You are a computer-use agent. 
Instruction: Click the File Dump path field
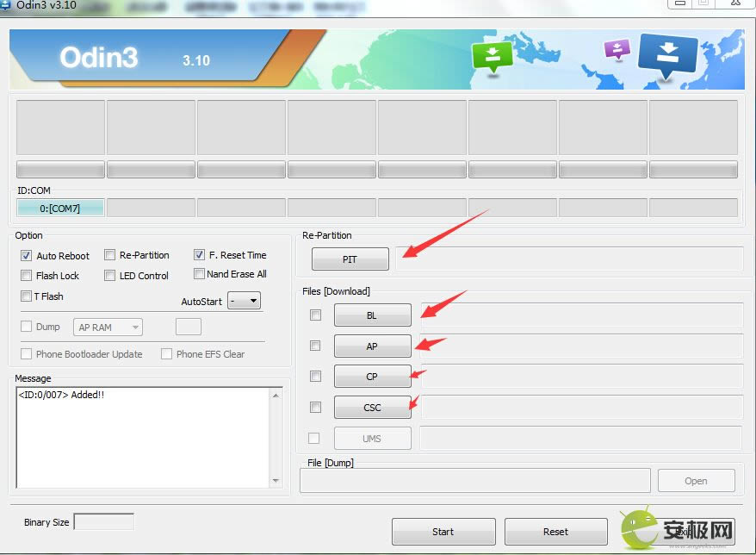[475, 481]
